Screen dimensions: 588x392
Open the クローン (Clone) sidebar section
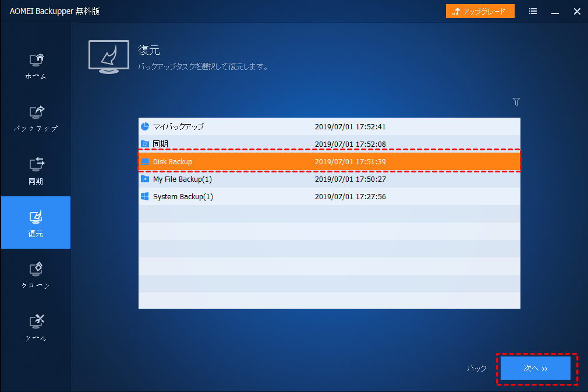coord(36,276)
